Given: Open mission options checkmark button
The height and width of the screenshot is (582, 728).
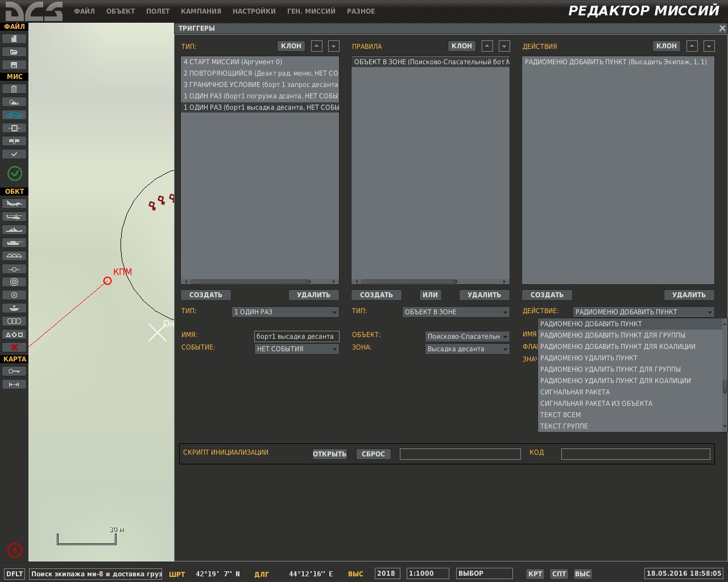Looking at the screenshot, I should [14, 154].
